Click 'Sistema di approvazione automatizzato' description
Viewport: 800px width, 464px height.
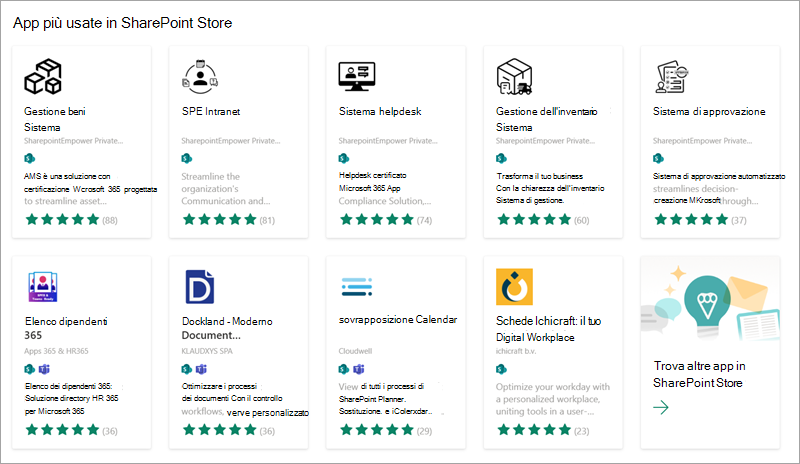[719, 176]
